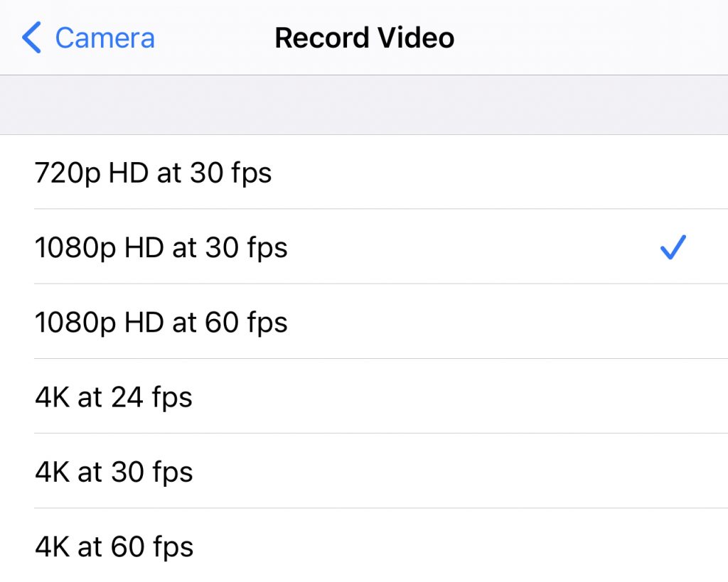This screenshot has width=728, height=582.
Task: Click the word "Camera" in navigation bar
Action: click(x=105, y=38)
